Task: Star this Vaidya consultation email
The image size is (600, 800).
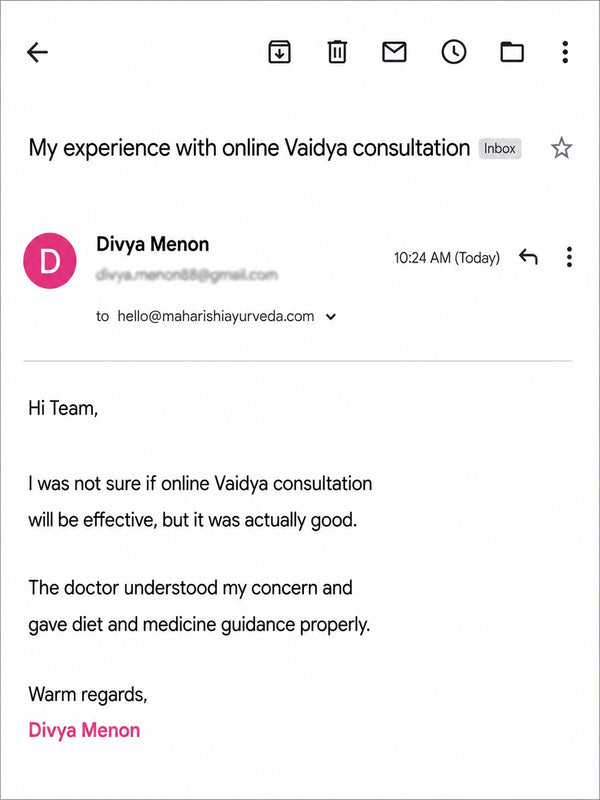Action: pos(561,148)
